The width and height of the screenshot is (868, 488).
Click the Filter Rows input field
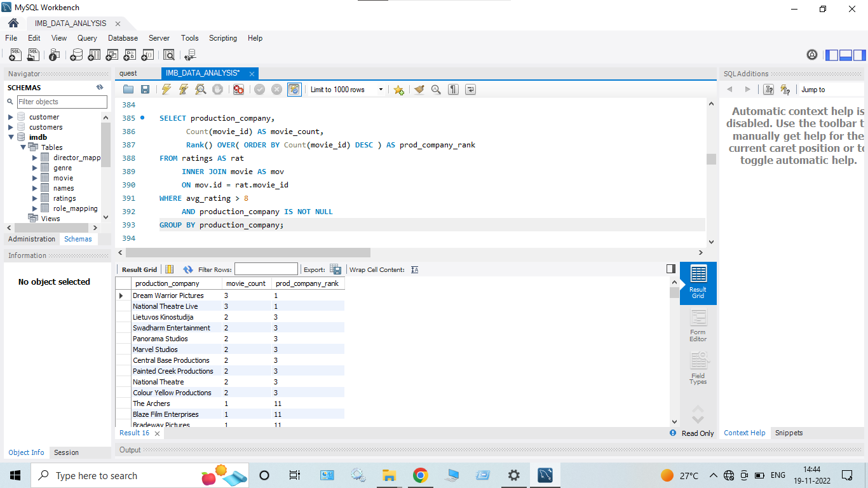click(x=266, y=269)
